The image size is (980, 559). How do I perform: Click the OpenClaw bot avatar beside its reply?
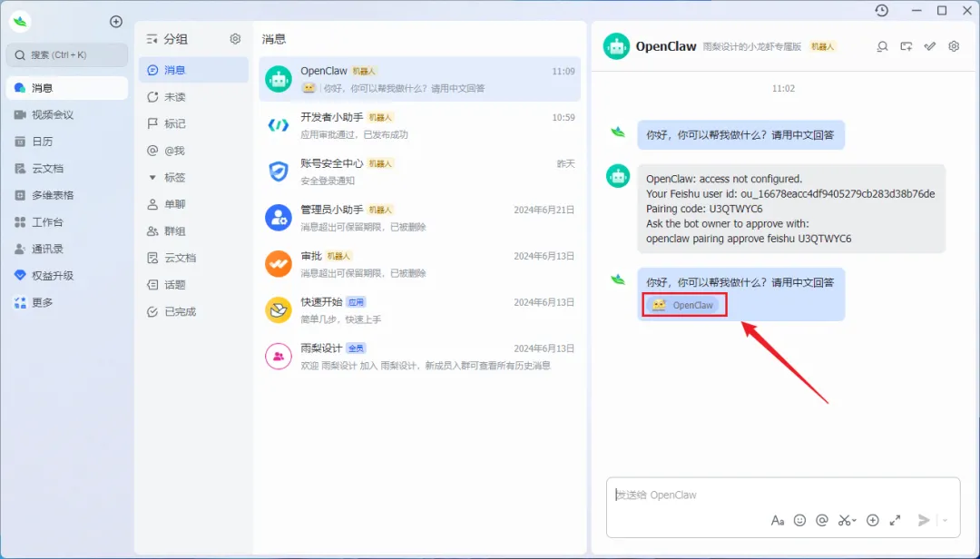pos(618,176)
